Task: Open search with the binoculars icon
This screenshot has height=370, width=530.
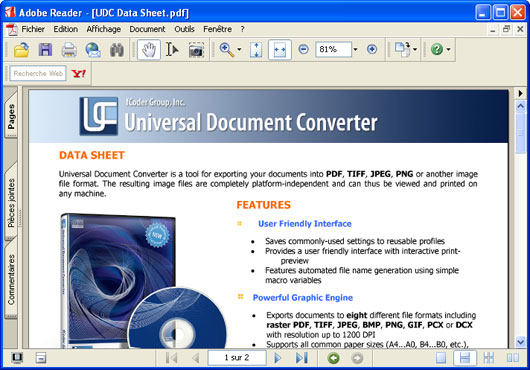Action: tap(117, 50)
